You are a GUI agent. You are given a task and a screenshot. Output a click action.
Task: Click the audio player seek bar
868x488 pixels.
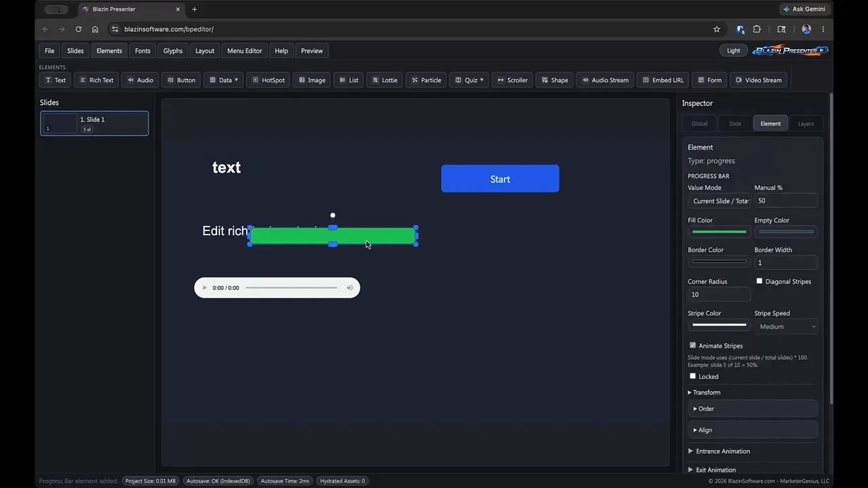tap(291, 288)
